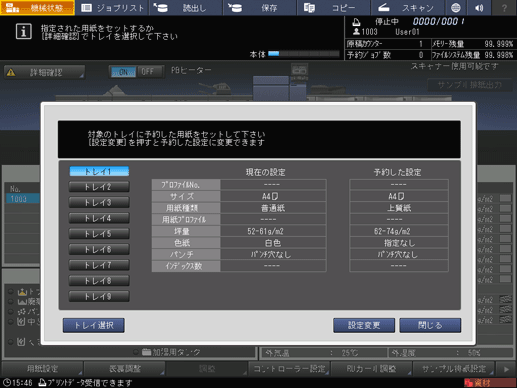This screenshot has width=517, height=388.
Task: Select トレイ5 in the dialog
Action: click(x=99, y=234)
